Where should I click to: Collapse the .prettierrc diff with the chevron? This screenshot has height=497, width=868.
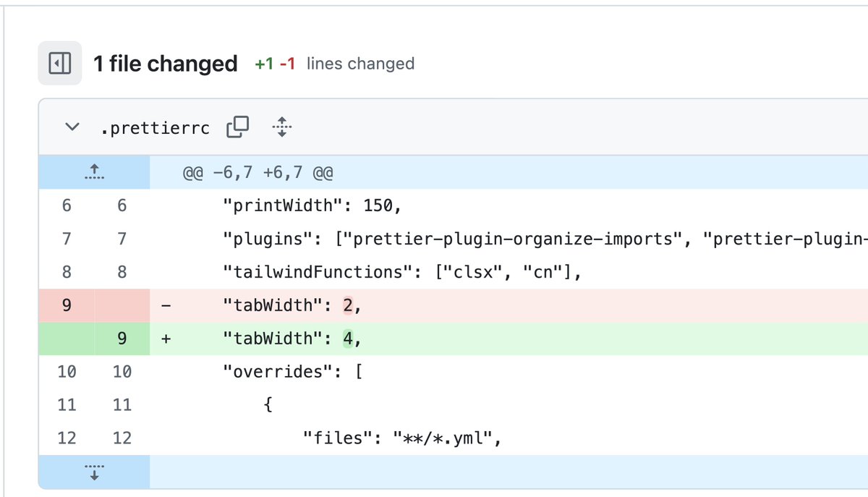tap(72, 126)
